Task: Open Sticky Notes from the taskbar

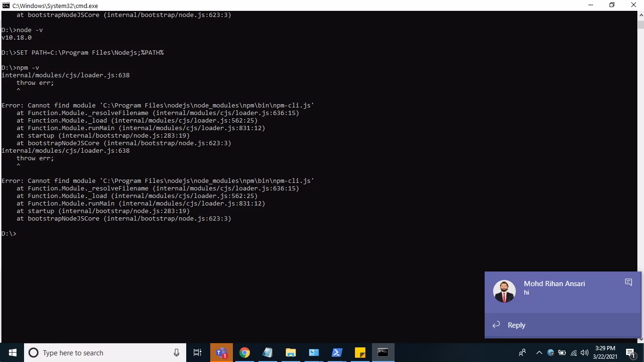Action: pos(360,353)
